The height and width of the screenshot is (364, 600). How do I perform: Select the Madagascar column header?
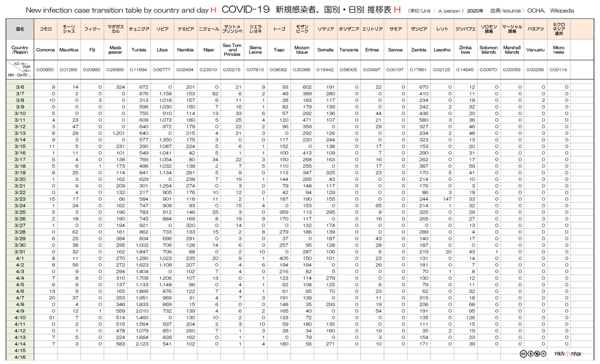pyautogui.click(x=114, y=50)
